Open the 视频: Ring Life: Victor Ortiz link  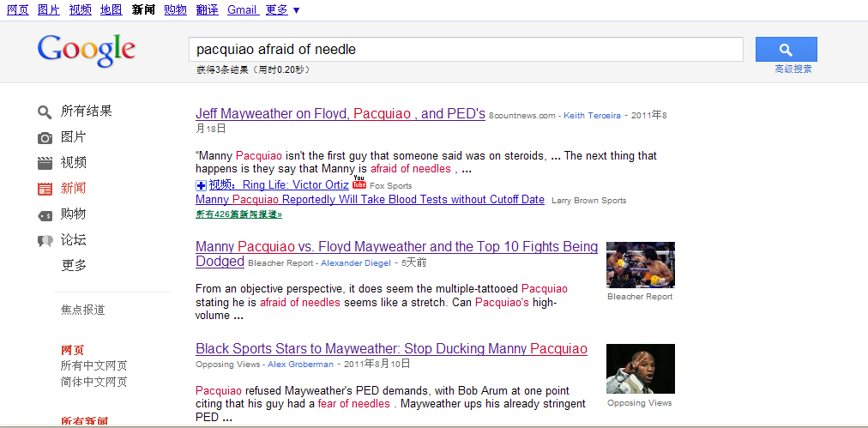279,185
